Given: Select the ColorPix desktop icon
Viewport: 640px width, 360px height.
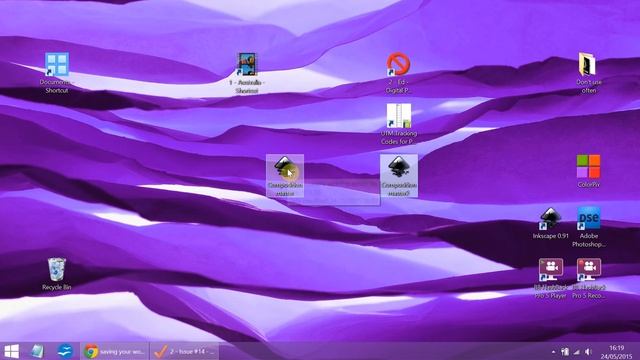Looking at the screenshot, I should tap(588, 171).
